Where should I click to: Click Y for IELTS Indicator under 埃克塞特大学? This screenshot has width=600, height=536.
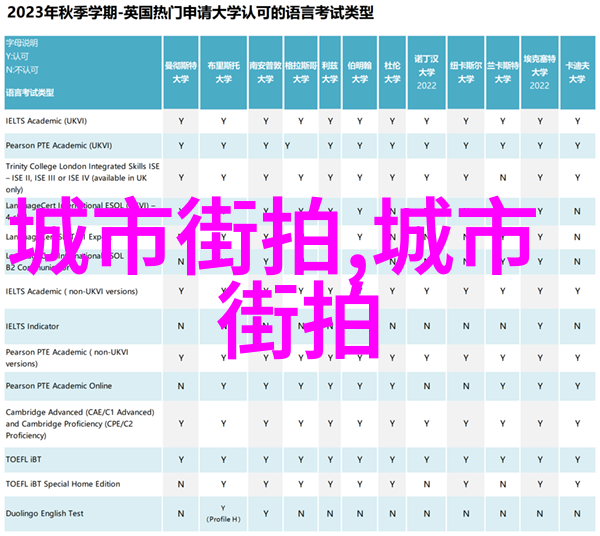(540, 326)
